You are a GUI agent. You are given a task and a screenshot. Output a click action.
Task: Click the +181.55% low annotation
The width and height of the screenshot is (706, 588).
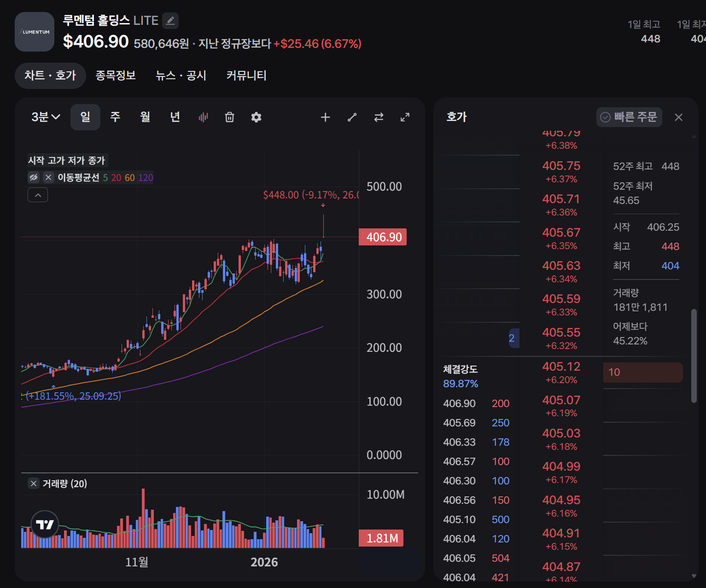72,396
